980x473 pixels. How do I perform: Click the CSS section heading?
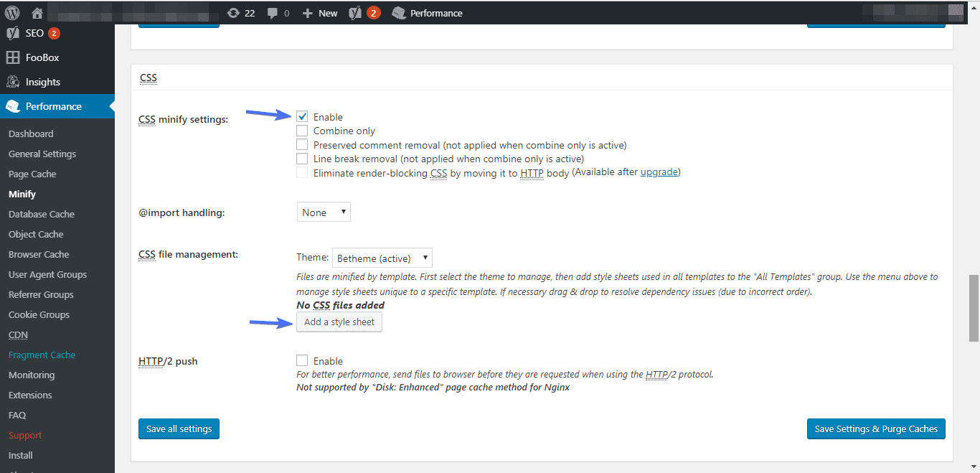point(148,78)
